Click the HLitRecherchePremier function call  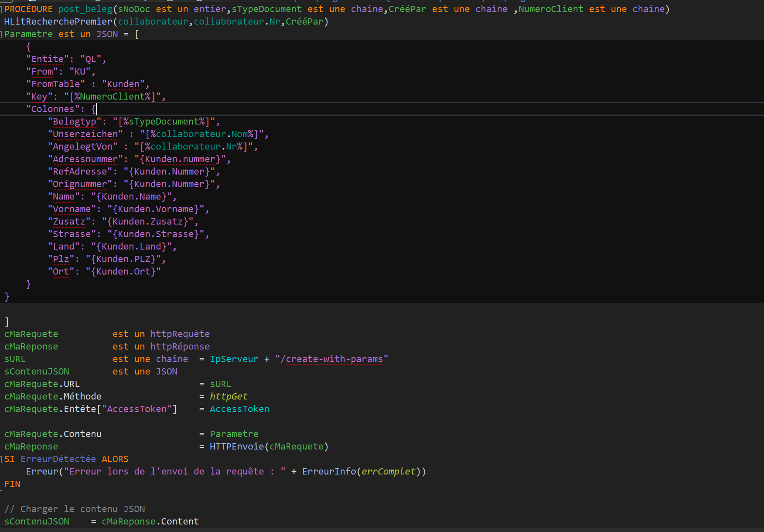[x=58, y=22]
